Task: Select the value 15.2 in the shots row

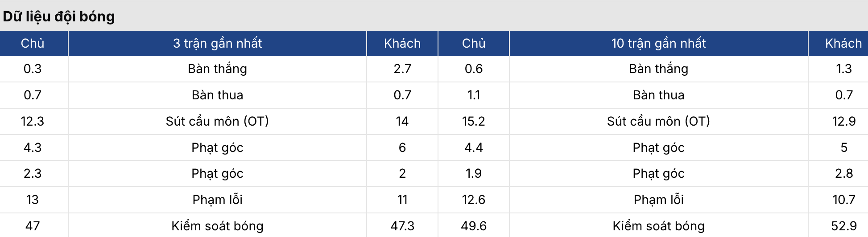Action: (473, 121)
